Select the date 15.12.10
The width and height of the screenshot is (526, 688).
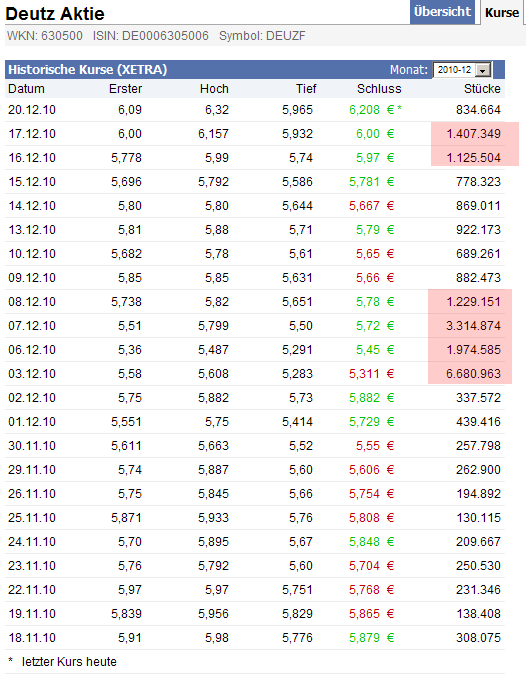(32, 182)
